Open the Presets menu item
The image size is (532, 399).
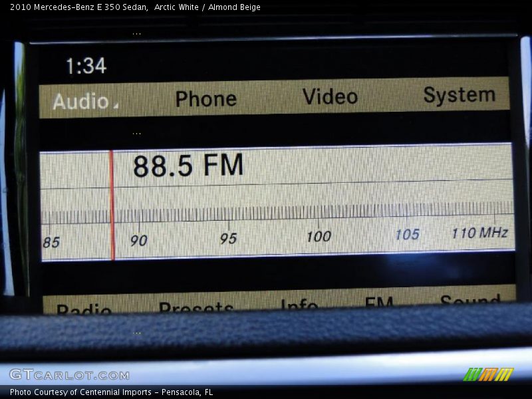coord(196,307)
